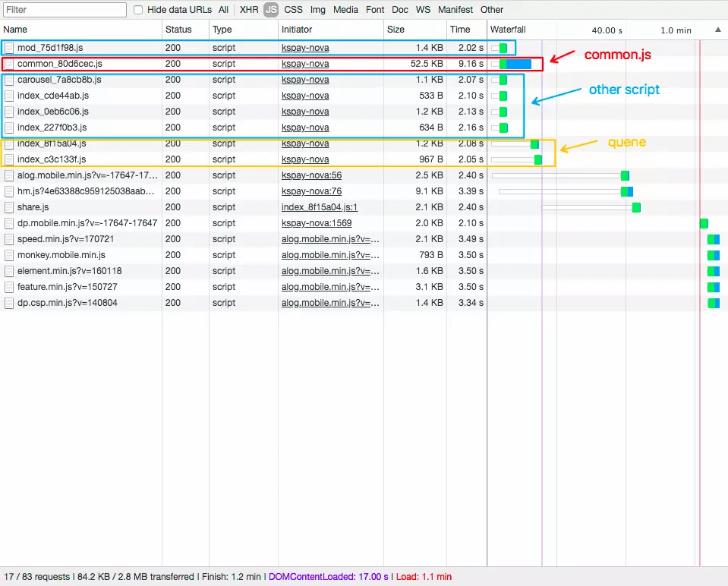The image size is (728, 586).
Task: Select the share.js request name
Action: pos(33,207)
